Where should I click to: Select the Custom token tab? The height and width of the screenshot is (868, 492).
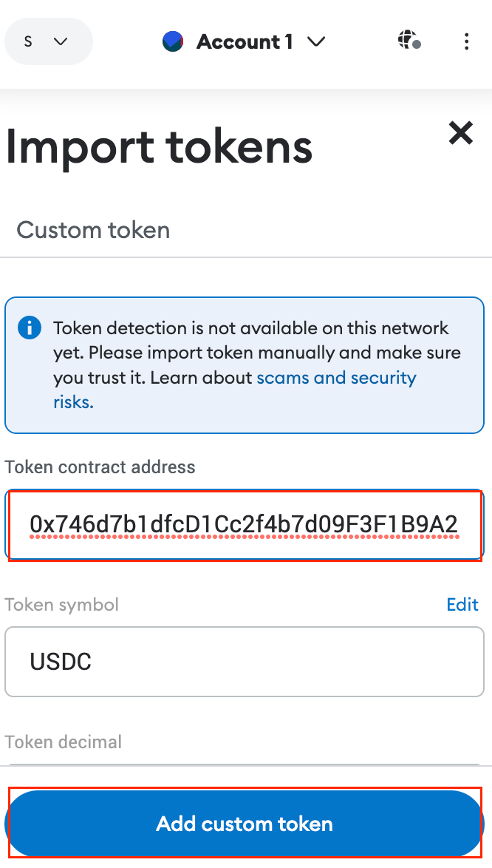[x=93, y=230]
